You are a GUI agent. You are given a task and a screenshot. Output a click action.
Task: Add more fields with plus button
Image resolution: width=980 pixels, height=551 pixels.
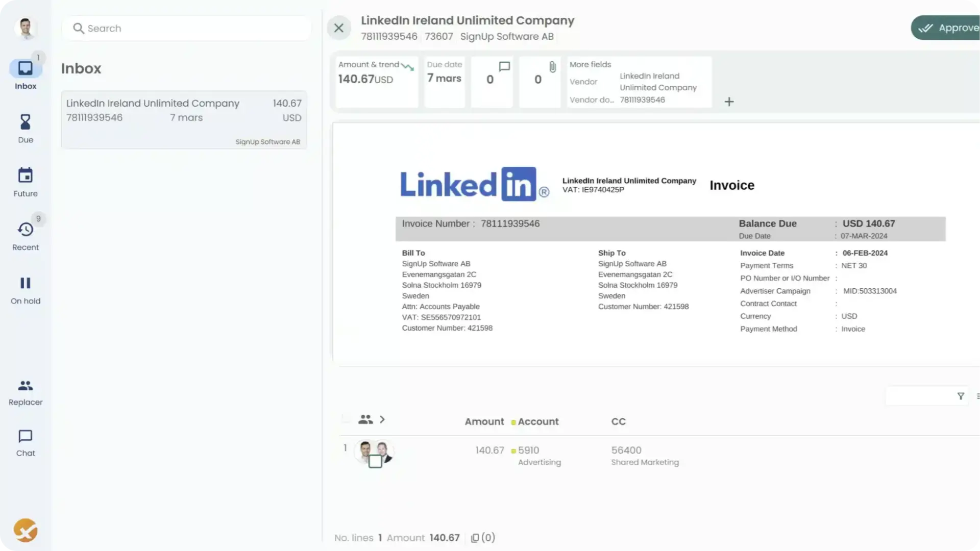coord(729,102)
